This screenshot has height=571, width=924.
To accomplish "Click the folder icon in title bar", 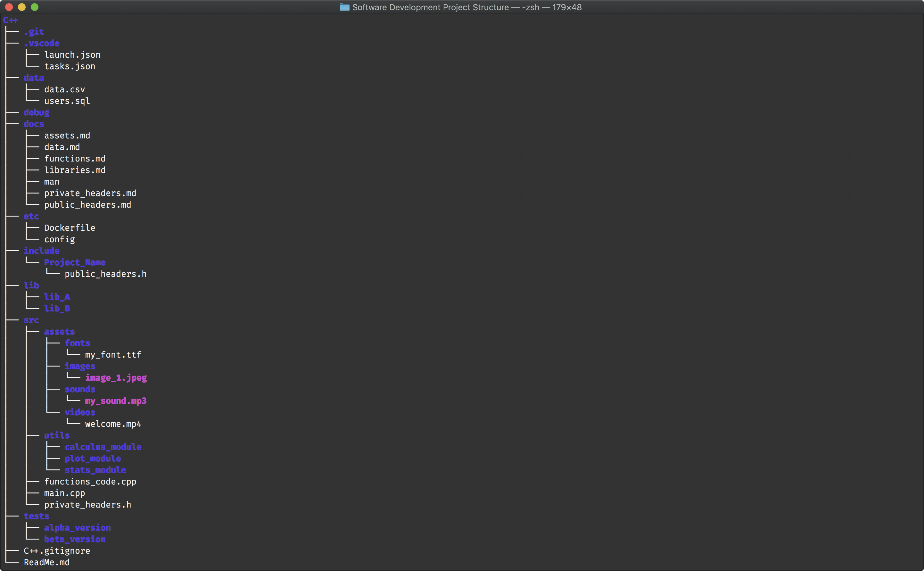I will click(x=344, y=7).
